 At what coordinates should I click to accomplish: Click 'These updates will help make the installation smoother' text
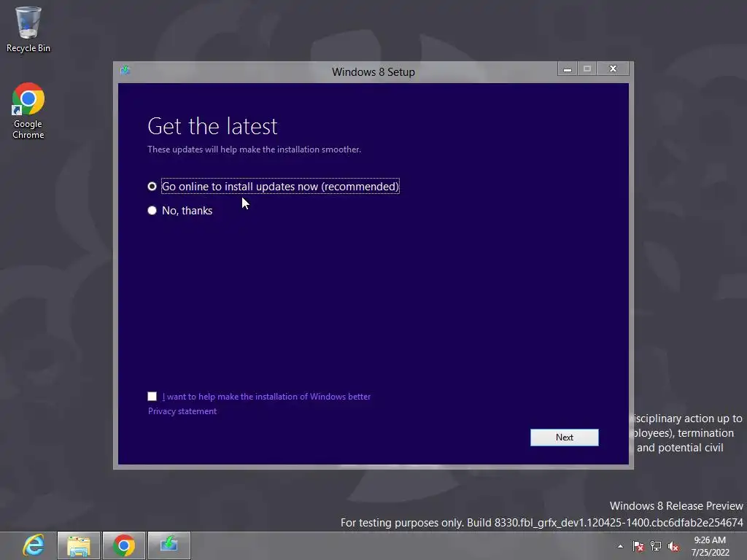click(255, 149)
